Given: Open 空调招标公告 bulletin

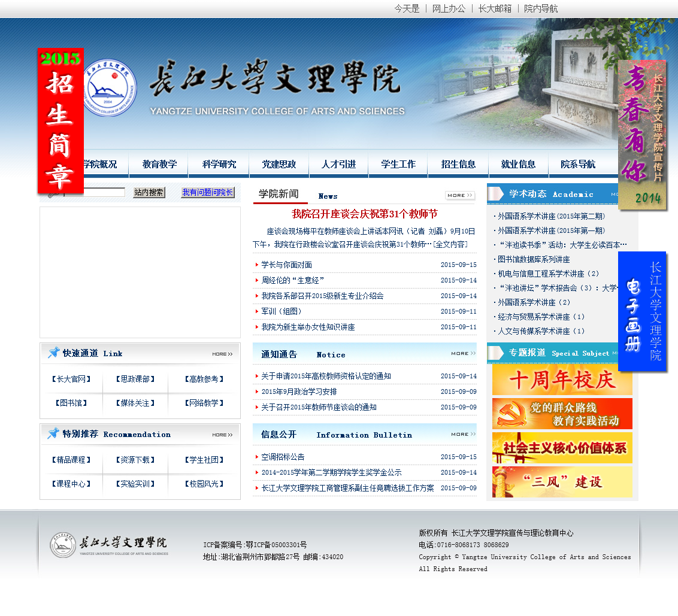Looking at the screenshot, I should 283,457.
